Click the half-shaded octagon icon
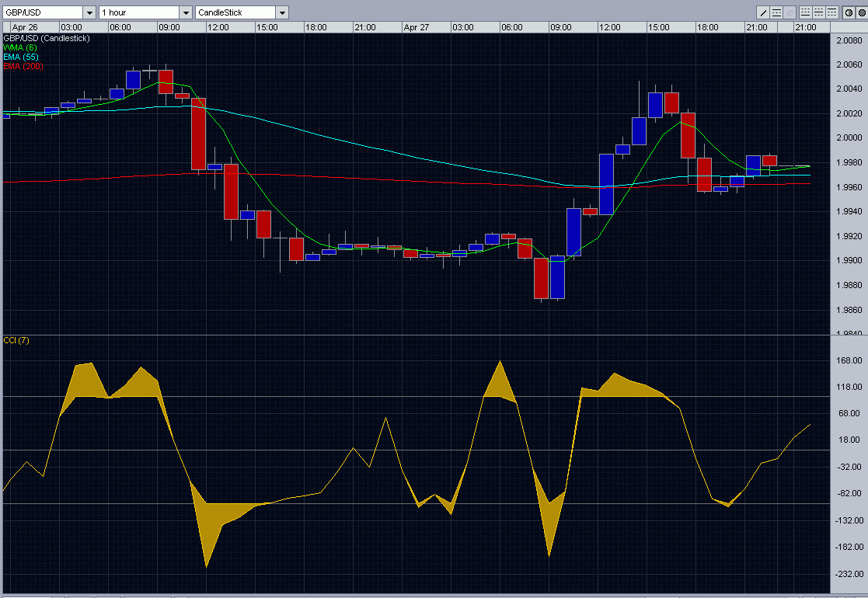868x598 pixels. [x=848, y=12]
